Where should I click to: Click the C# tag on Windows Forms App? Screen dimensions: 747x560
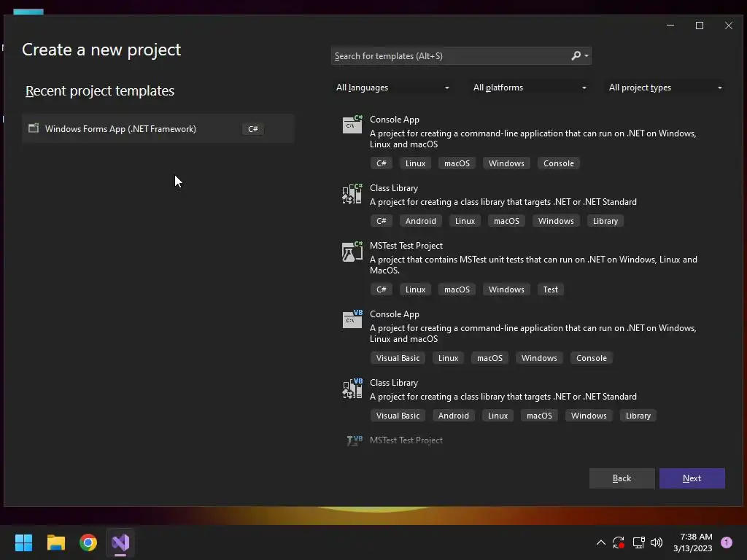pos(253,129)
